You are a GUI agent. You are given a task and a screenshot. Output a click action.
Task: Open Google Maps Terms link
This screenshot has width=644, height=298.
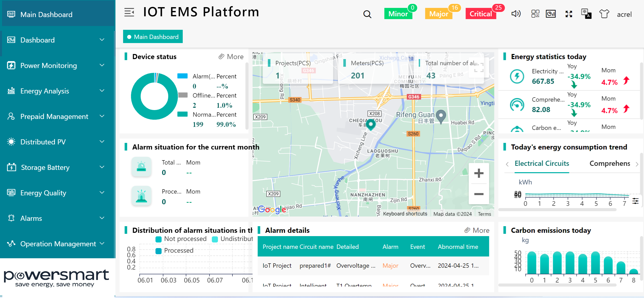[484, 214]
